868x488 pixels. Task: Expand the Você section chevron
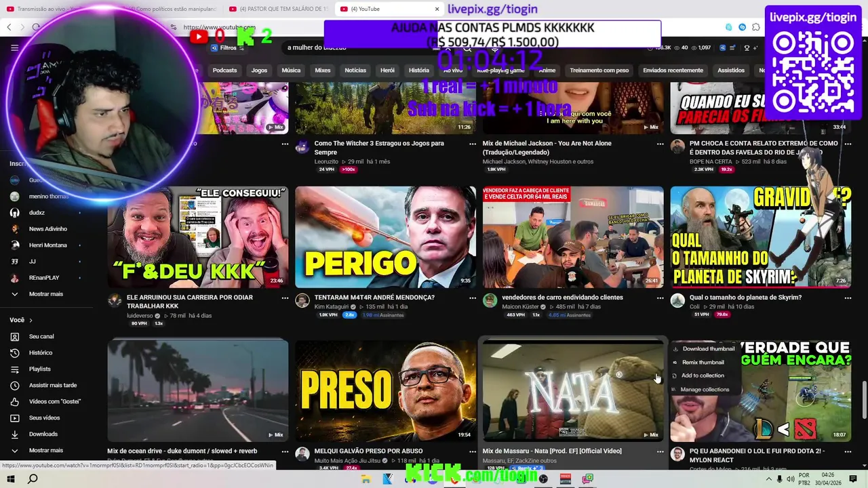click(x=31, y=321)
